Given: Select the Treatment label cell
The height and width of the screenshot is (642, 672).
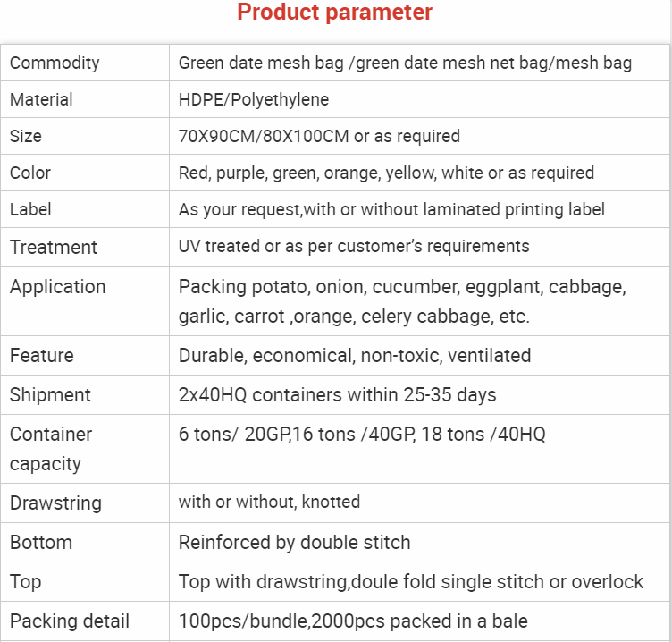Looking at the screenshot, I should (54, 247).
